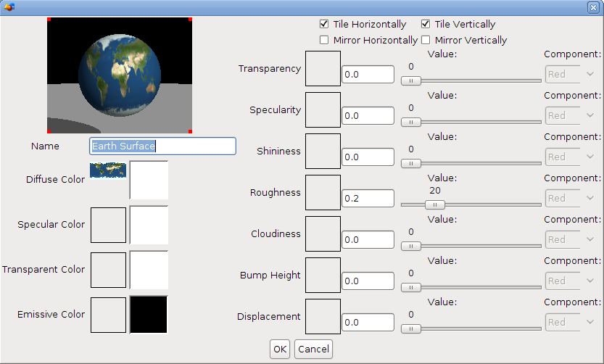This screenshot has height=364, width=604.
Task: Click the Bump Height slider handle
Action: [411, 287]
